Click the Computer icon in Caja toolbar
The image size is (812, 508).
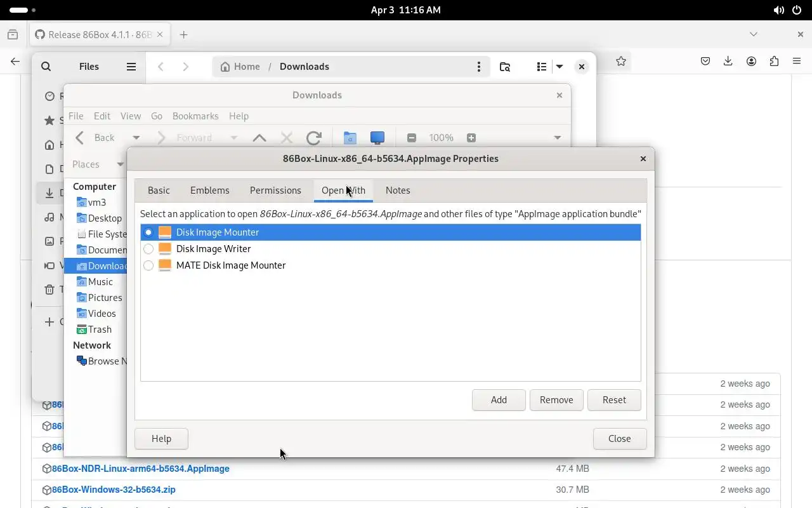[377, 138]
